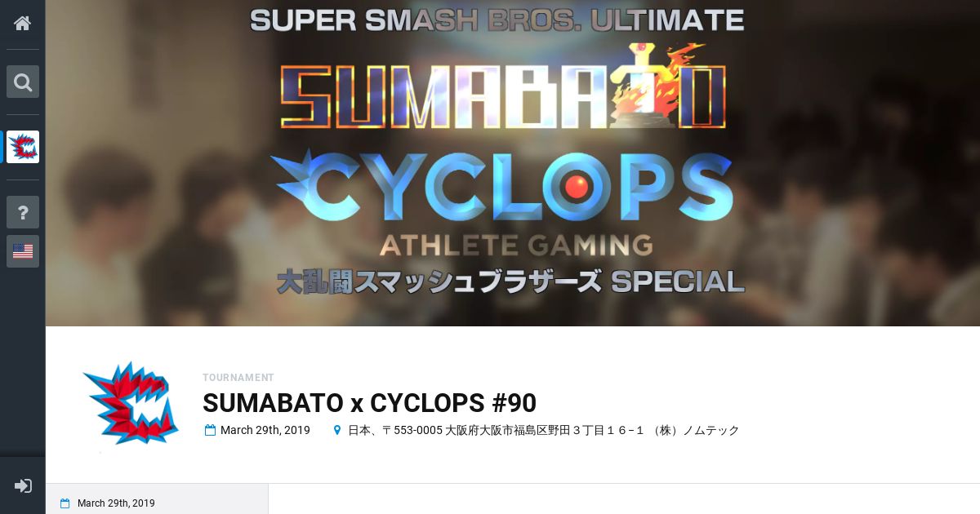
Task: Change language with the US flag icon
Action: pyautogui.click(x=23, y=251)
